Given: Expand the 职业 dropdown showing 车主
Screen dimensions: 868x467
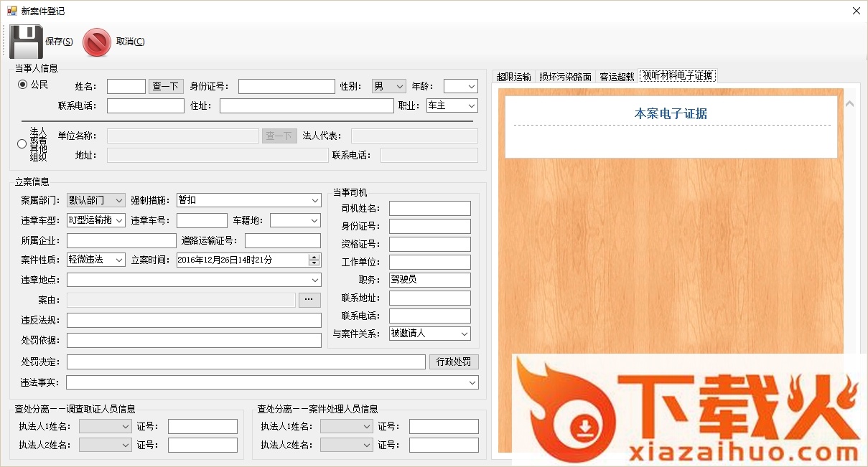Looking at the screenshot, I should tap(452, 105).
